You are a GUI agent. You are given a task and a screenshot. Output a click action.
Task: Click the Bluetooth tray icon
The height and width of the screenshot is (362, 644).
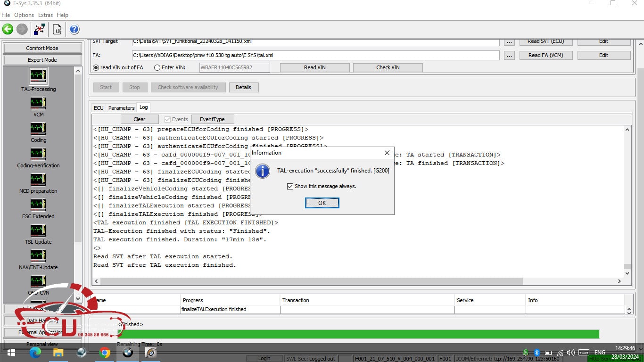537,353
